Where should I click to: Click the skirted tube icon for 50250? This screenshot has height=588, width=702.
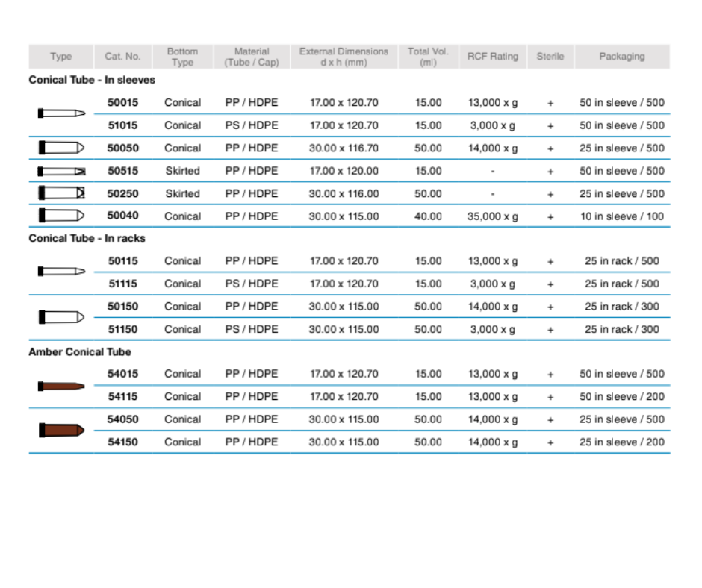[61, 193]
